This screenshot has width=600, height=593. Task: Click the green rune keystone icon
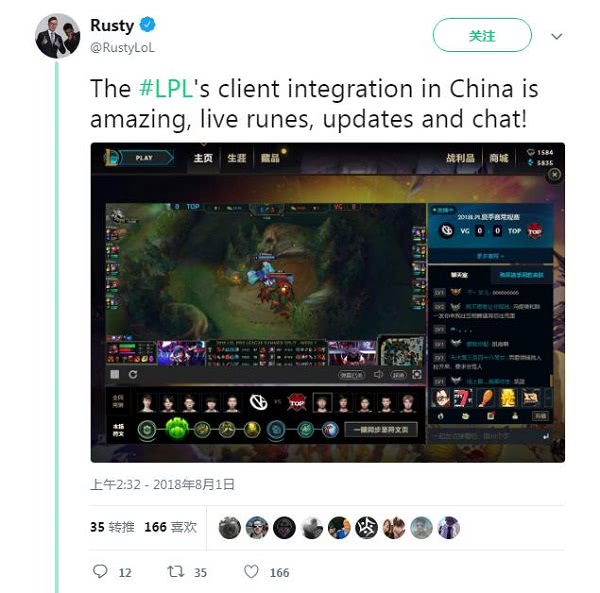pyautogui.click(x=176, y=428)
